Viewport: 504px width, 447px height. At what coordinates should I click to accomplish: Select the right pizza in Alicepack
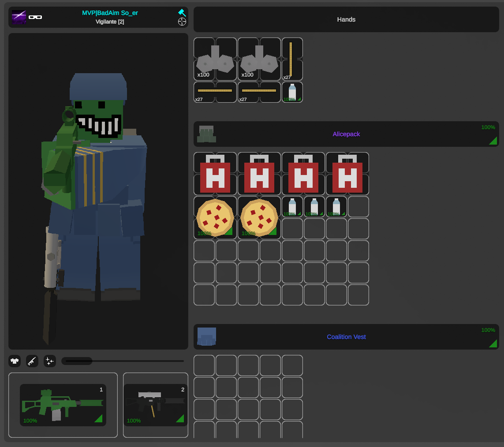click(259, 218)
